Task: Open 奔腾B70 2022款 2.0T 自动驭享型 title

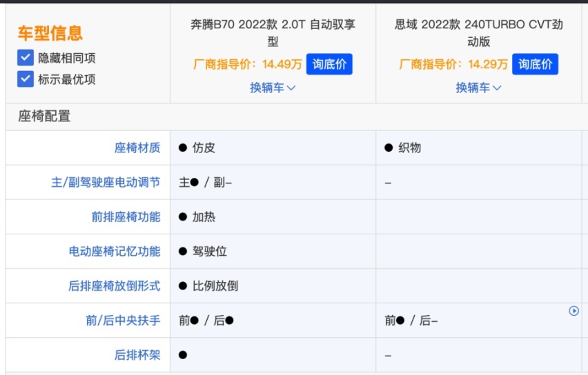Action: point(273,32)
